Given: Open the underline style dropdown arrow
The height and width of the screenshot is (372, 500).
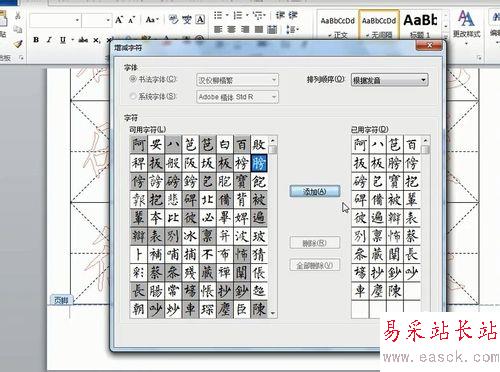Looking at the screenshot, I should [72, 40].
